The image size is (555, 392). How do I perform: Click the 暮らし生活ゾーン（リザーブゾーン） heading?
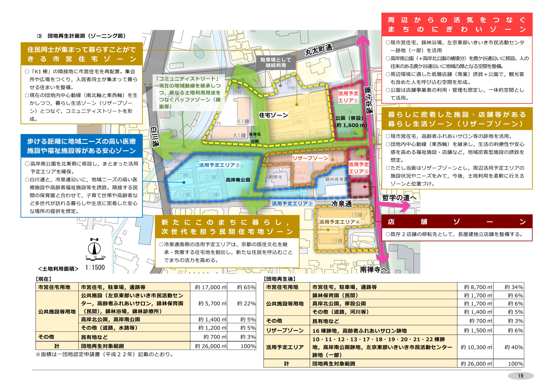[457, 119]
